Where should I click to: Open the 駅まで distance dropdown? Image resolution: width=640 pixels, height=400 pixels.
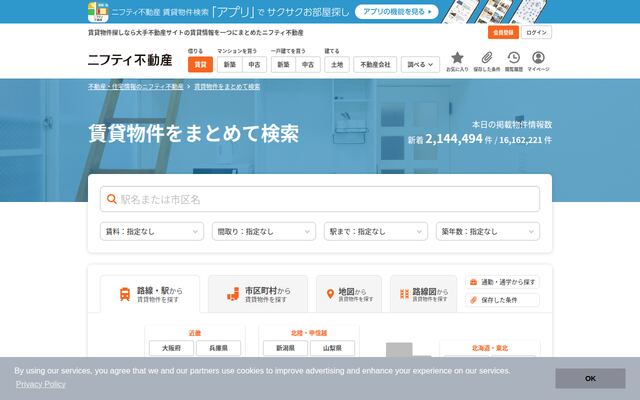(x=376, y=231)
